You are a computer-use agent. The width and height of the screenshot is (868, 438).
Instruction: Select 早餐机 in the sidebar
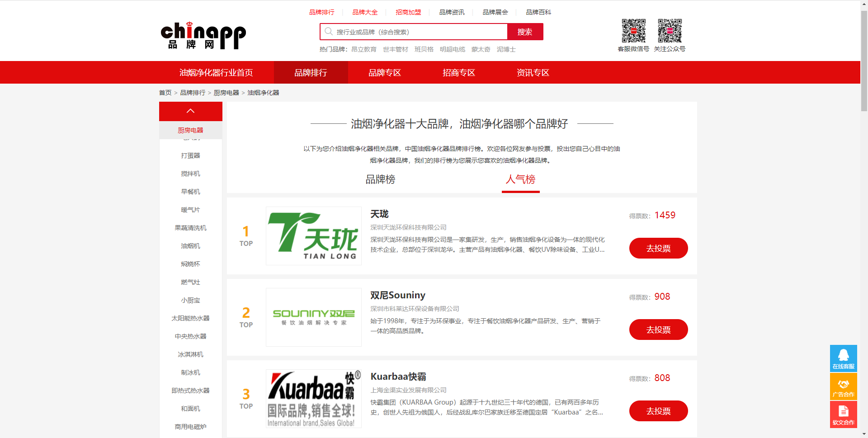point(190,192)
